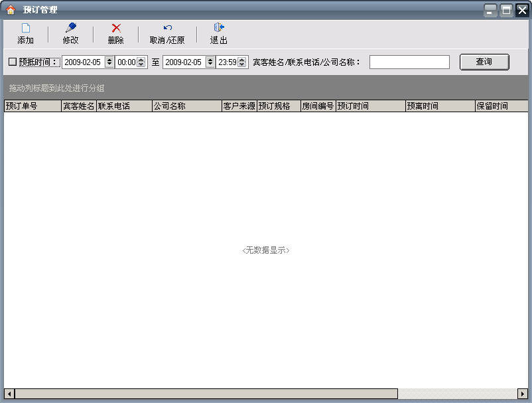The height and width of the screenshot is (403, 532).
Task: Sort by 预订时间 column header
Action: [x=371, y=106]
